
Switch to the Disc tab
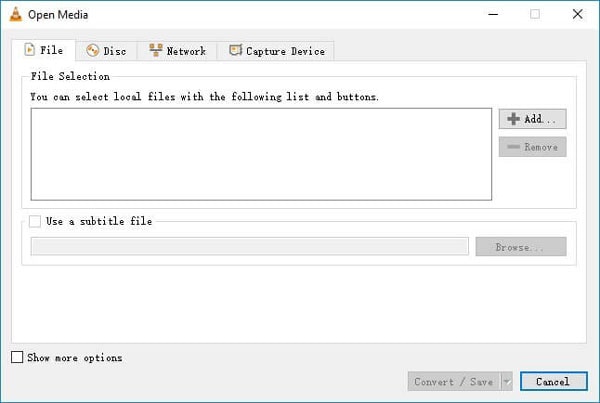105,51
